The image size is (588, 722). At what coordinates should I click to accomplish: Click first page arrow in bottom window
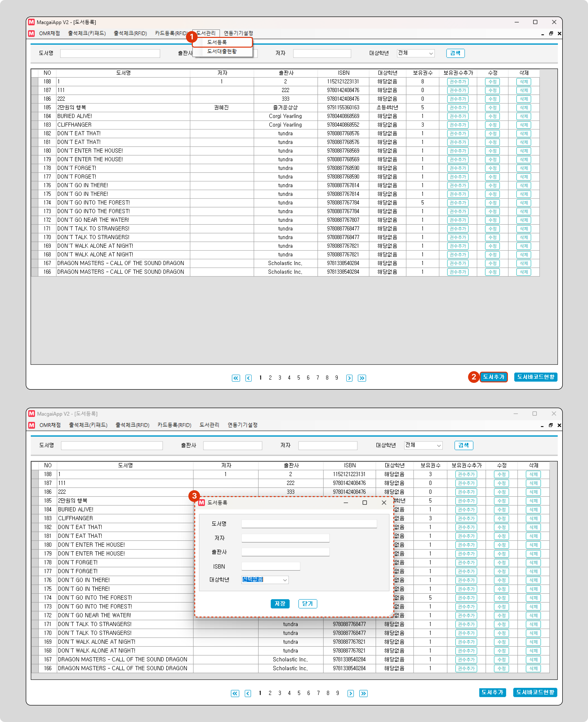pos(235,693)
